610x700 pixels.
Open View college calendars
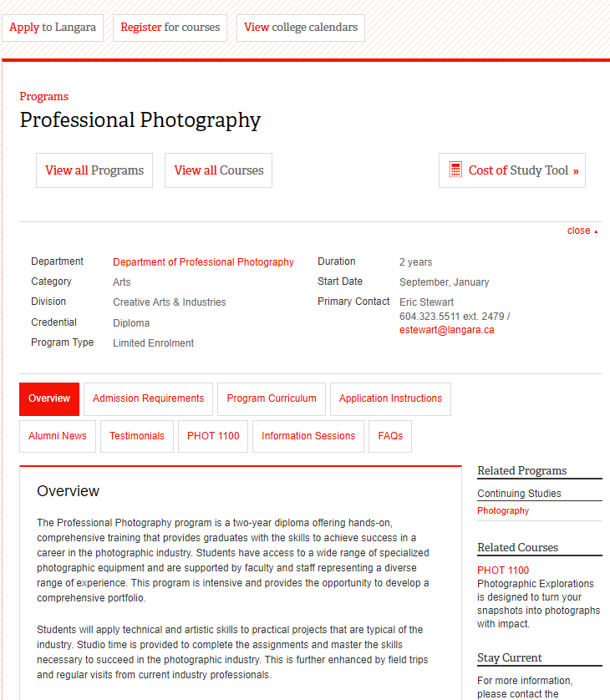(301, 28)
